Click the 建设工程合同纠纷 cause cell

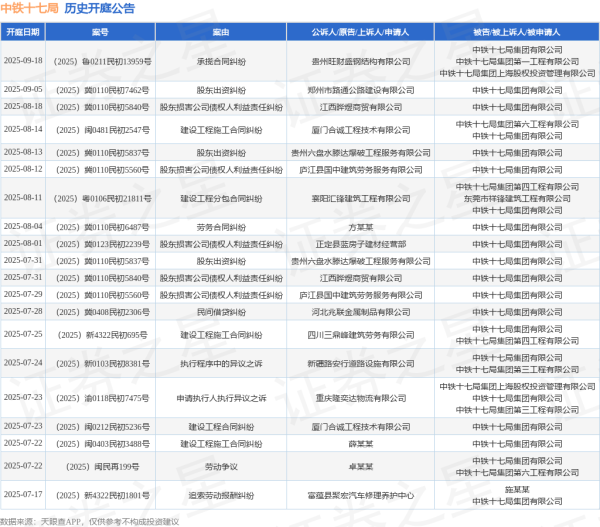pyautogui.click(x=221, y=427)
